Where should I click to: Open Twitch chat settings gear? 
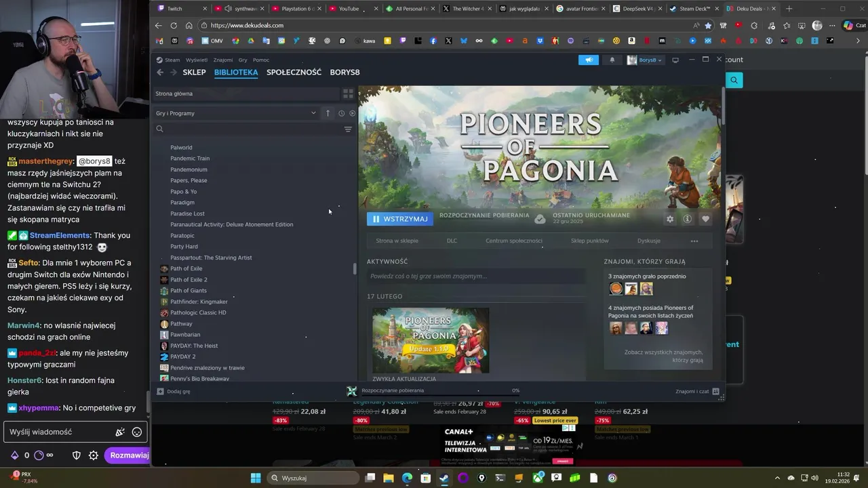pyautogui.click(x=94, y=455)
